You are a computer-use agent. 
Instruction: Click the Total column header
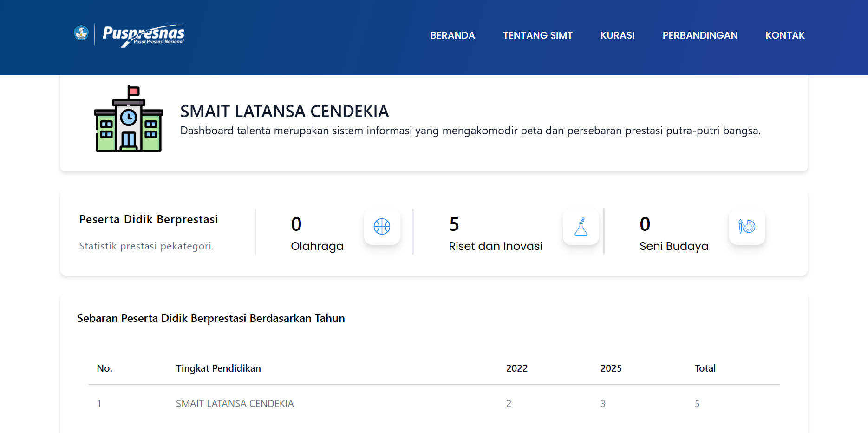pos(705,368)
